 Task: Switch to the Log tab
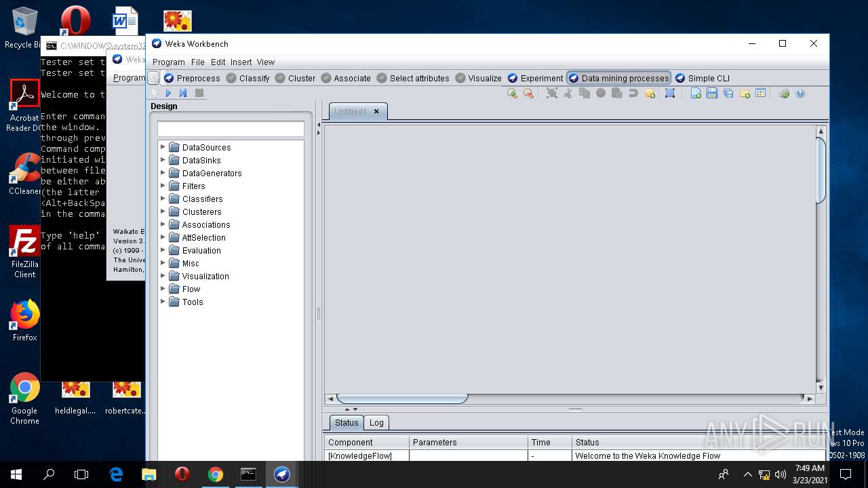376,422
